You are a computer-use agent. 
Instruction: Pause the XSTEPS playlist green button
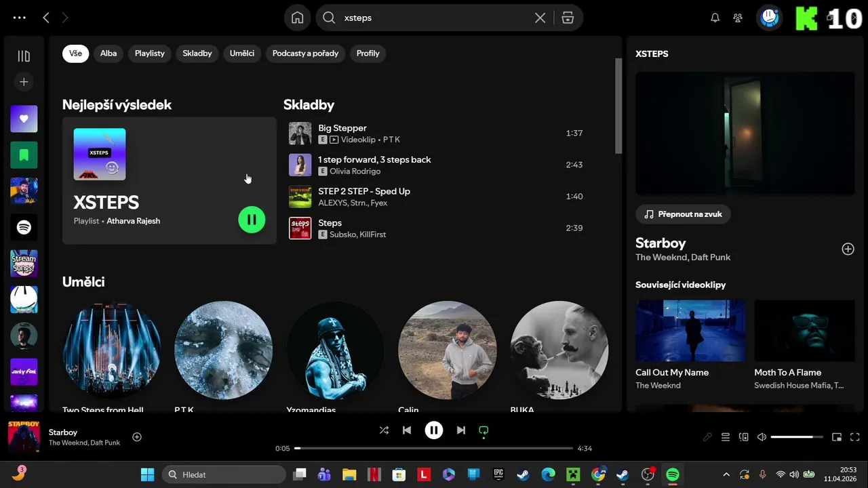point(252,220)
